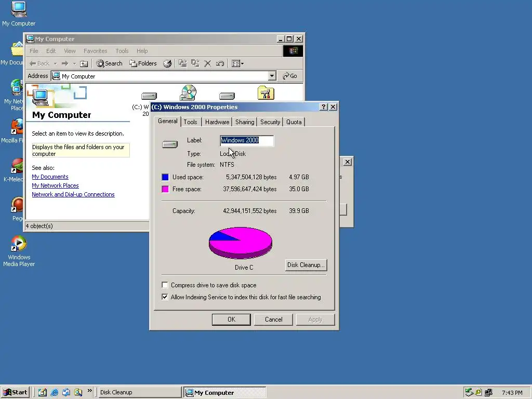Click the Copy To toolbar icon
This screenshot has height=399, width=532.
(195, 63)
